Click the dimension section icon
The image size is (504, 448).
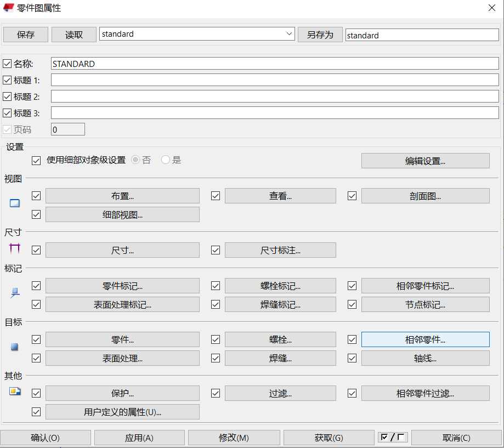tap(15, 248)
